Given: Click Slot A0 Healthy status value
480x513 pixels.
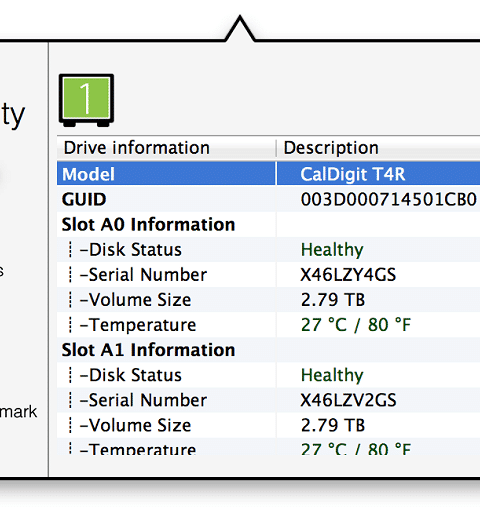Looking at the screenshot, I should click(332, 250).
